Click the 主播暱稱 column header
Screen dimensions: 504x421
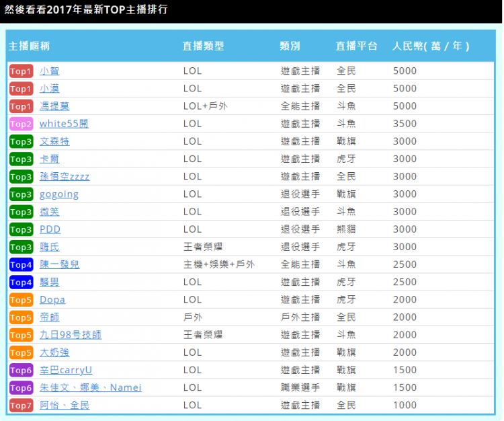[29, 46]
